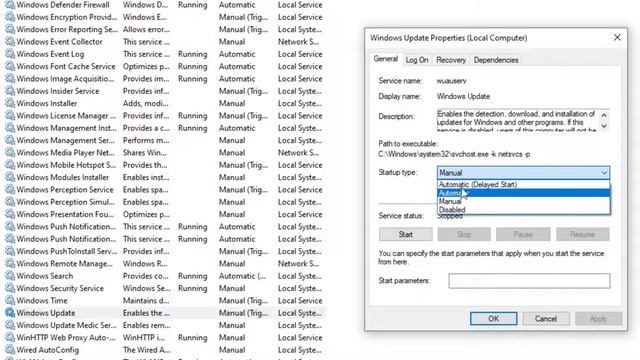This screenshot has height=360, width=640.
Task: Click the Windows Defender Firewall service icon
Action: [x=10, y=5]
